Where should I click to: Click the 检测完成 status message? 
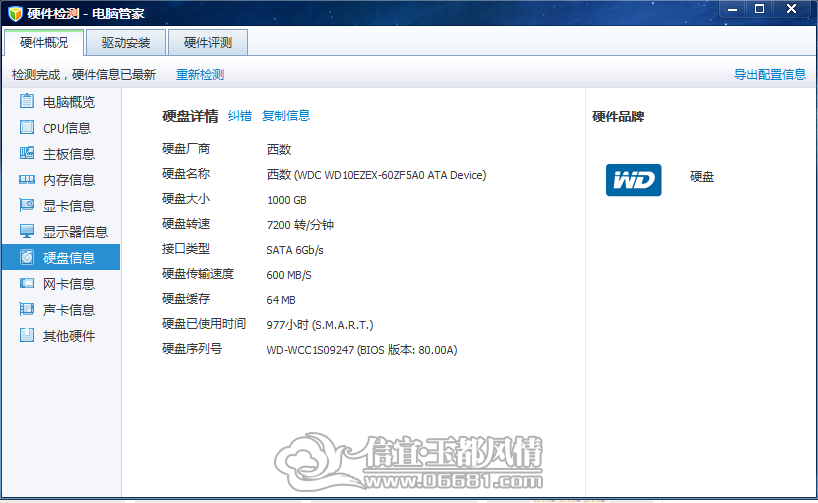(x=84, y=75)
